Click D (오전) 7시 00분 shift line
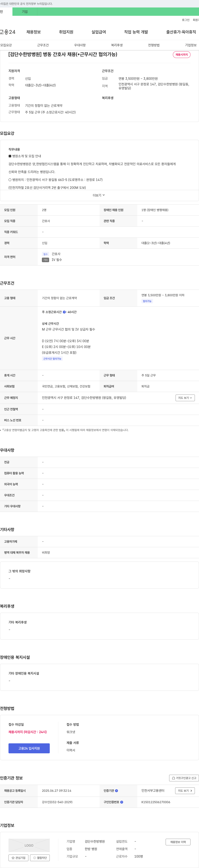This screenshot has width=199, height=868. pyautogui.click(x=66, y=341)
